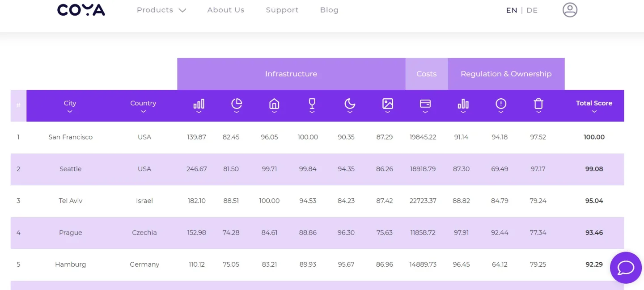The height and width of the screenshot is (290, 644).
Task: Sort by the picture column icon
Action: (x=388, y=105)
